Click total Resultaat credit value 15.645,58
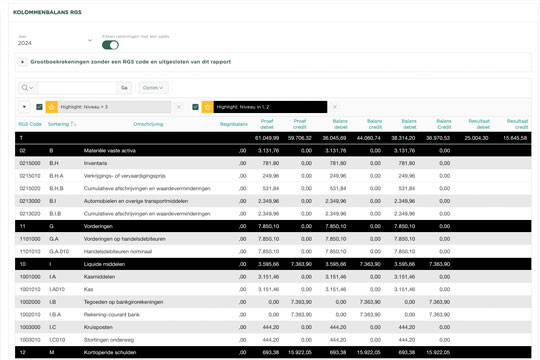This screenshot has height=360, width=540. click(515, 138)
